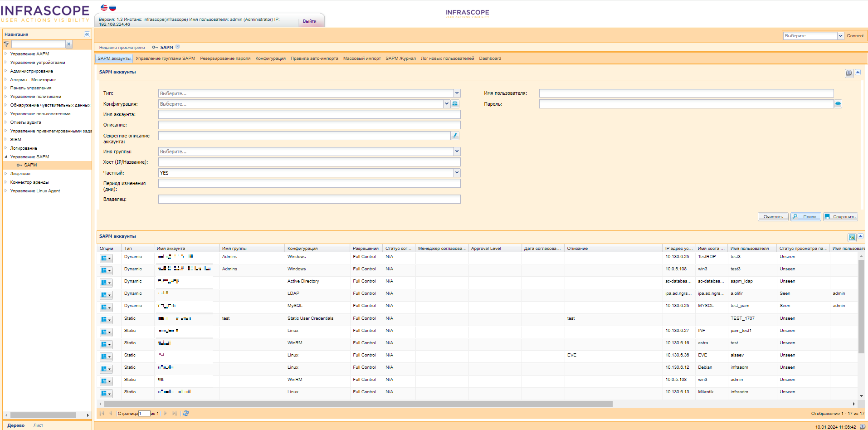This screenshot has width=868, height=430.
Task: Clear the navigation filter with the X
Action: pos(68,44)
